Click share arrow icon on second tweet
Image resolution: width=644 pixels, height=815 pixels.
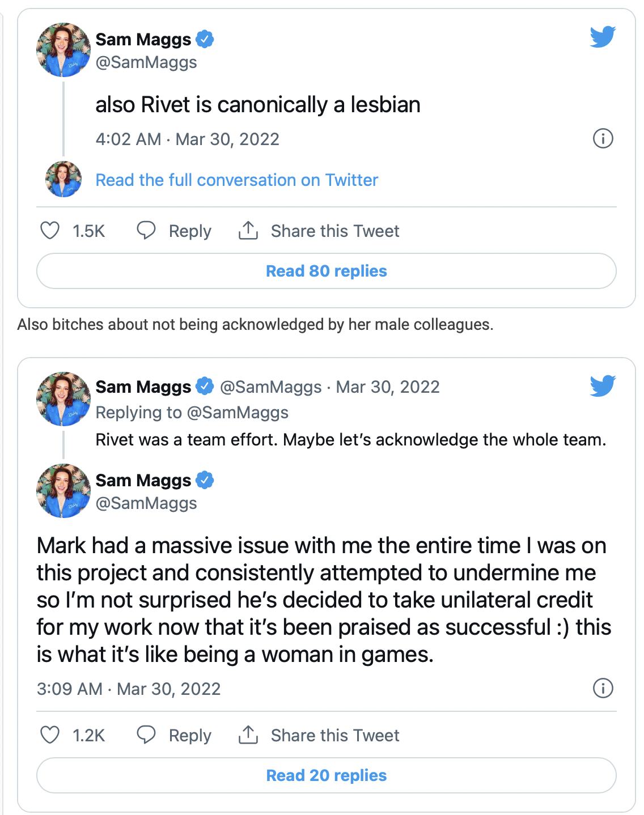point(248,735)
